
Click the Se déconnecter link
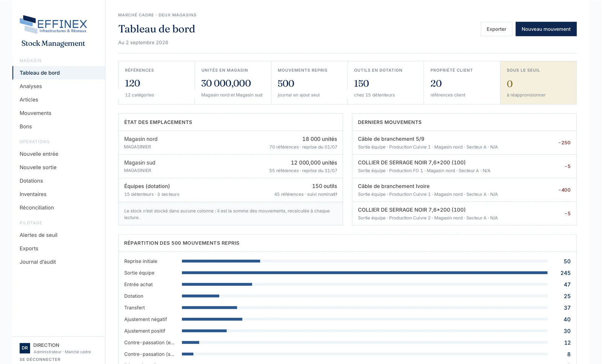tap(40, 359)
